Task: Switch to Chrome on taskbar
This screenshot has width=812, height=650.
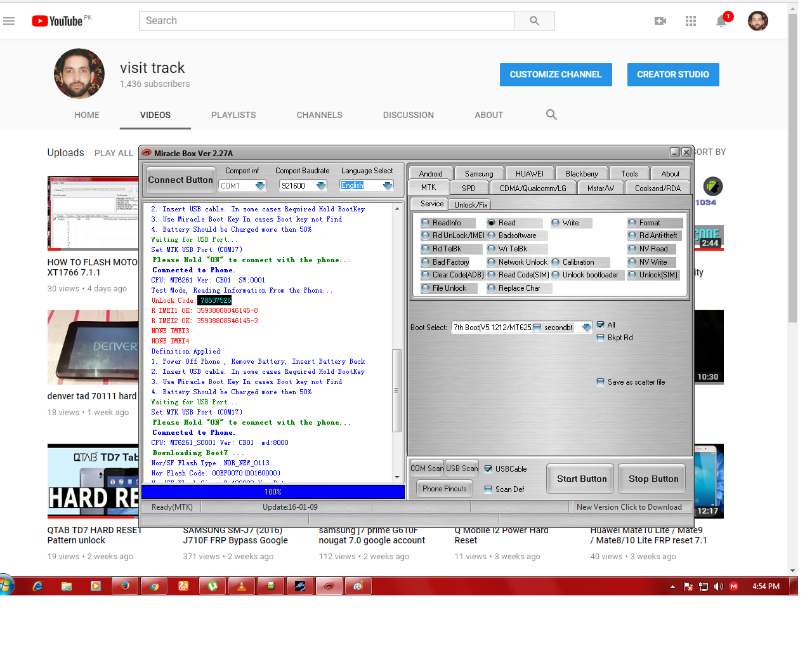Action: [154, 586]
